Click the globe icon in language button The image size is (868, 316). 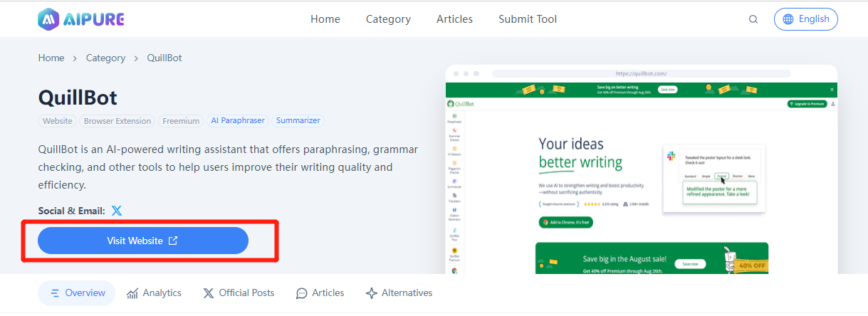(788, 19)
